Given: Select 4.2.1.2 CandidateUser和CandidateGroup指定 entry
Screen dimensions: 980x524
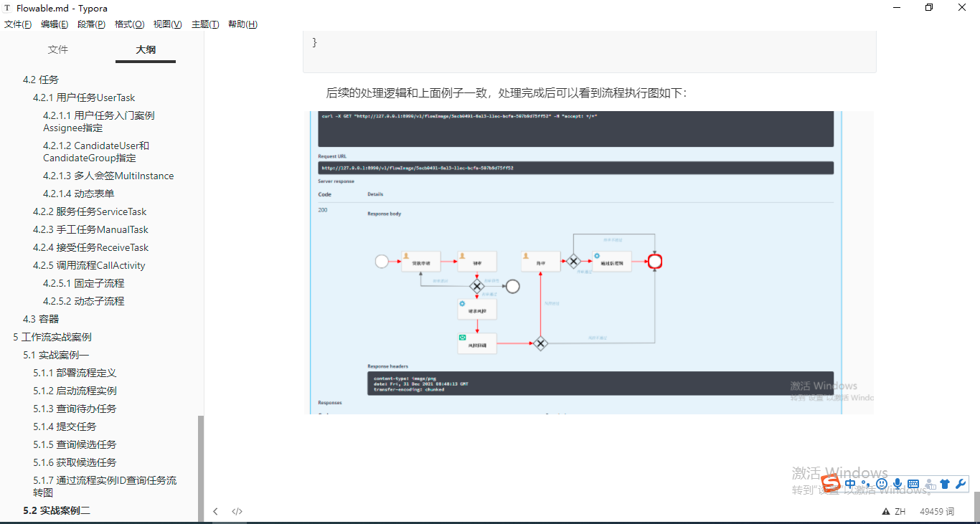Looking at the screenshot, I should tap(96, 151).
